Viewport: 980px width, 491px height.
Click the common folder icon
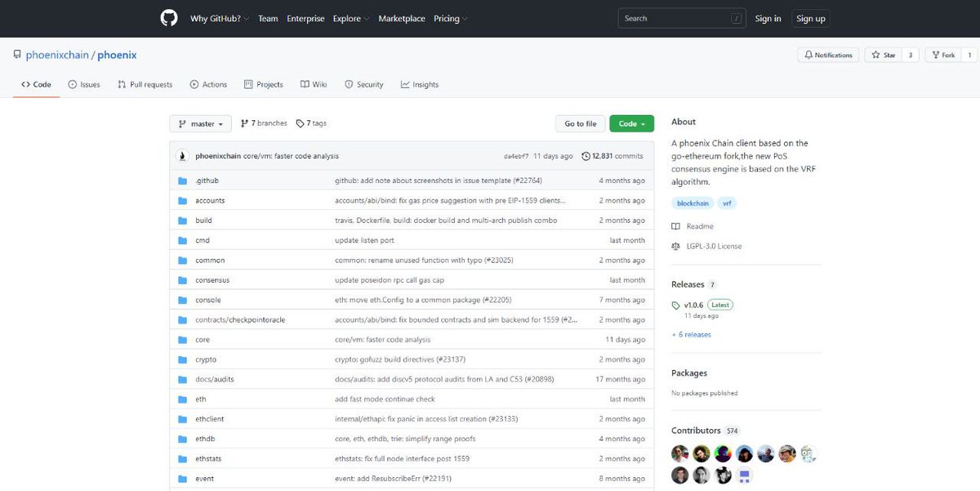coord(183,260)
